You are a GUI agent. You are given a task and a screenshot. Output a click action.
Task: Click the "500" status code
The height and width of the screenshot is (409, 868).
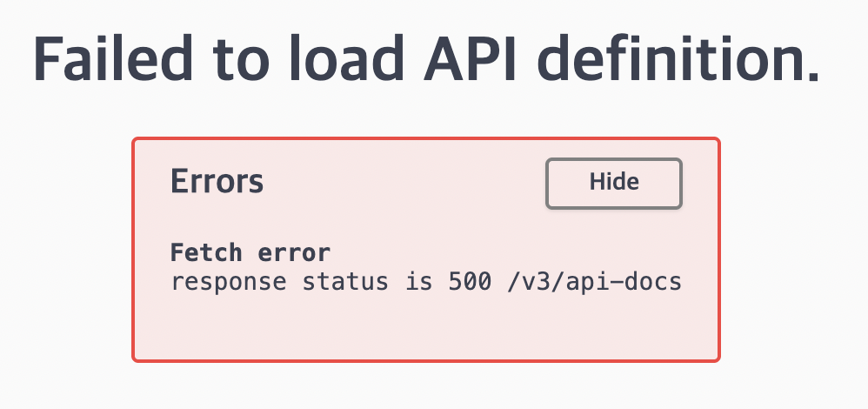coord(470,283)
